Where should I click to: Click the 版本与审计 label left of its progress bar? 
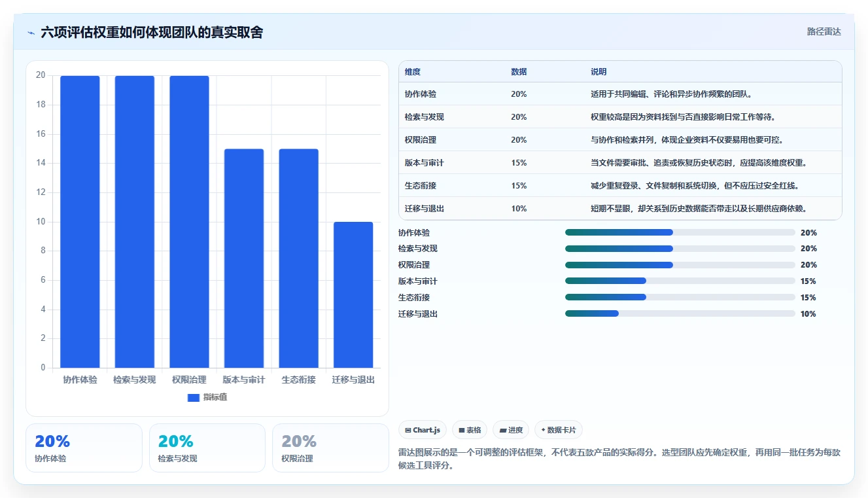[418, 281]
